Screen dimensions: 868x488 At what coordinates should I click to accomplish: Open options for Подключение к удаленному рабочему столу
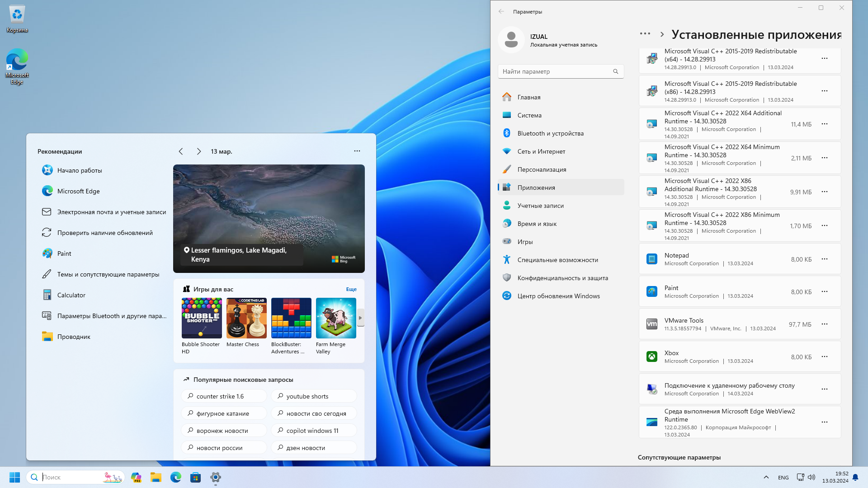(825, 389)
